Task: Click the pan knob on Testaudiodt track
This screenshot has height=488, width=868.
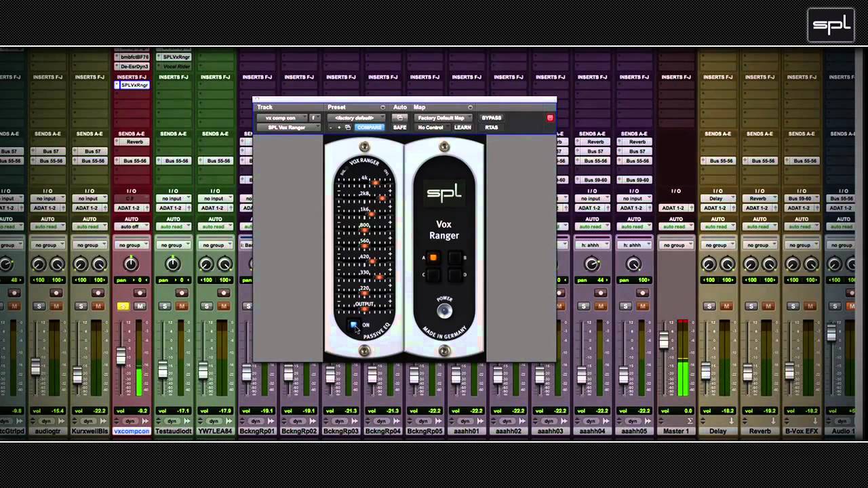Action: (x=173, y=264)
